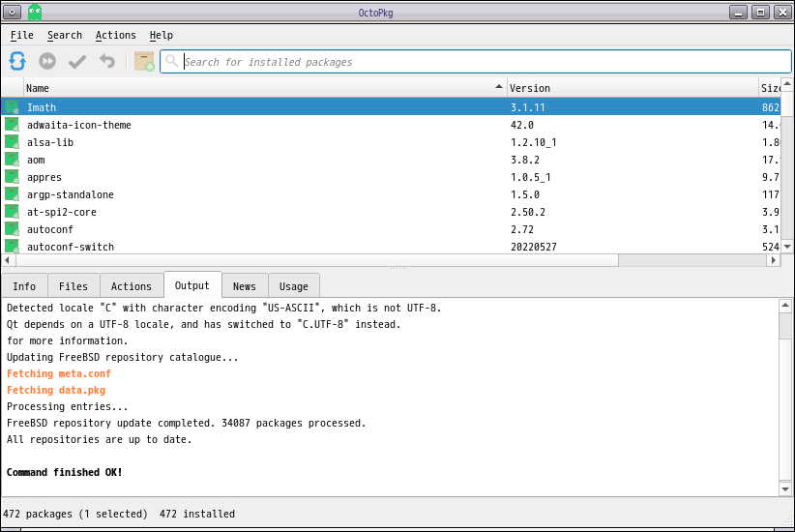Select the adwaita-icon-theme package
795x532 pixels.
[391, 124]
